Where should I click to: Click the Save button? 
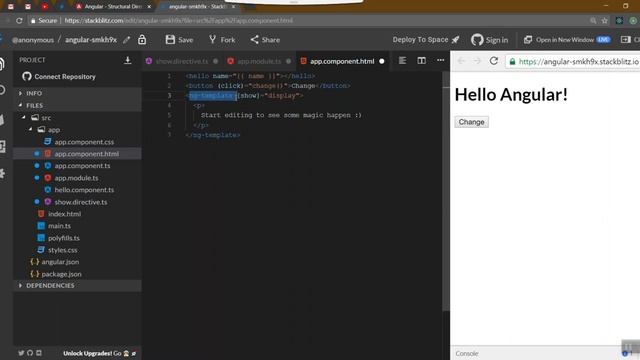pyautogui.click(x=179, y=40)
